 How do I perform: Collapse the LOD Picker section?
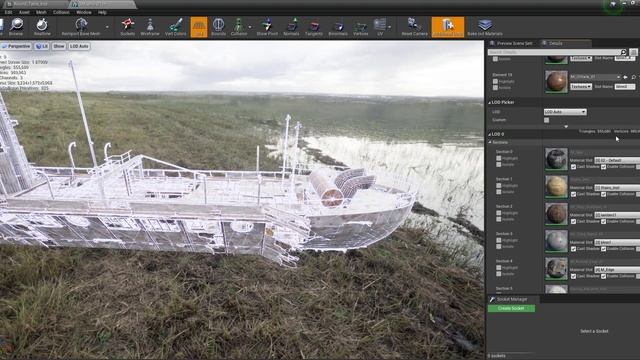tap(490, 102)
